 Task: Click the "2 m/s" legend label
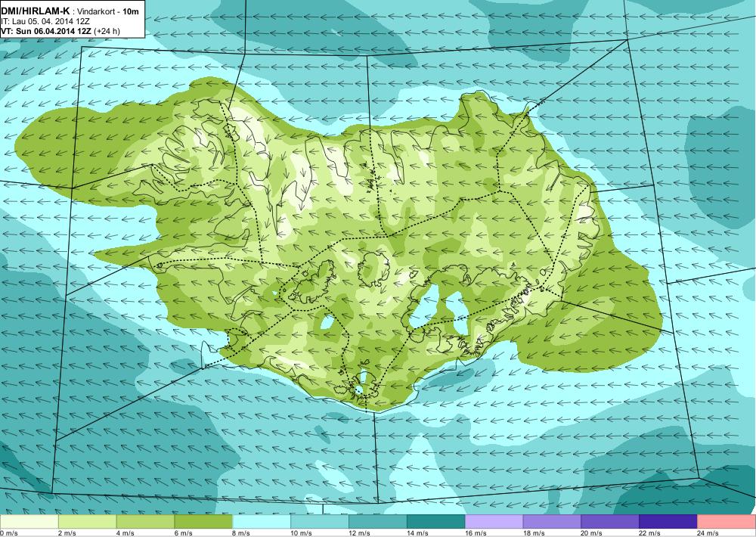click(67, 533)
